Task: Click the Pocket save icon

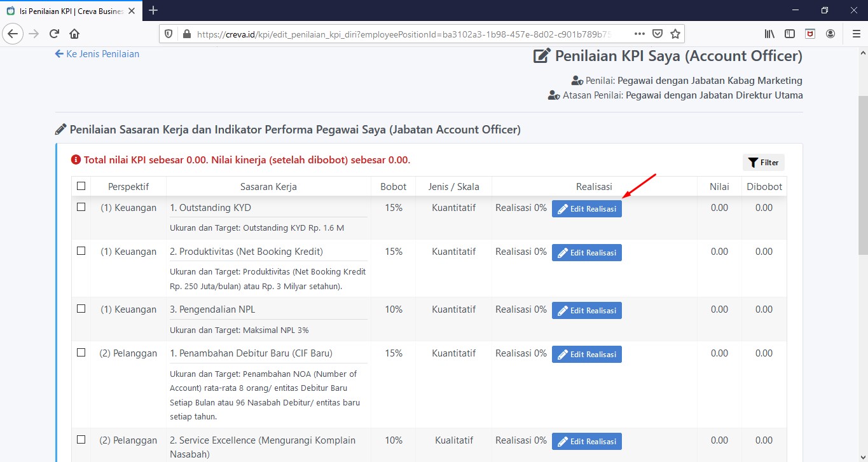Action: point(658,34)
